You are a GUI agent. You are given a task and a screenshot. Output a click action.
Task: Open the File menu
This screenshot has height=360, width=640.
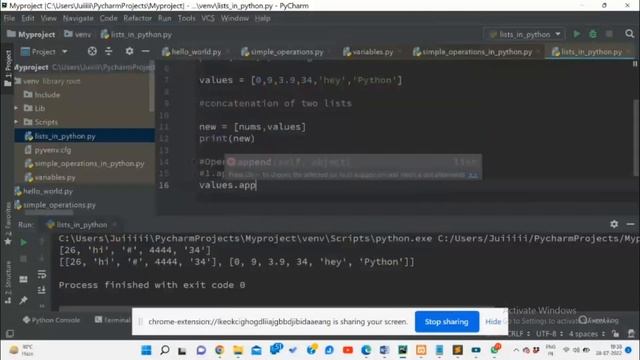pyautogui.click(x=9, y=18)
